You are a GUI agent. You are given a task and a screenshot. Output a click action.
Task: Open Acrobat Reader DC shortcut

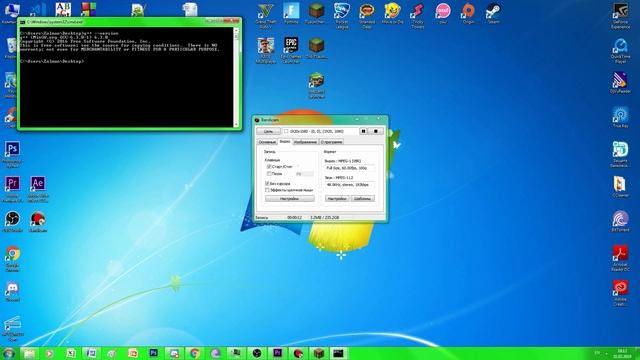coord(620,258)
